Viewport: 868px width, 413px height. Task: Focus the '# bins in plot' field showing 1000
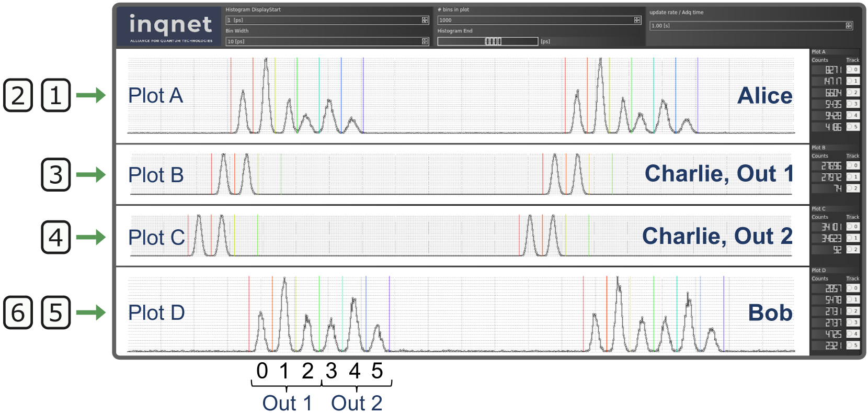point(533,20)
